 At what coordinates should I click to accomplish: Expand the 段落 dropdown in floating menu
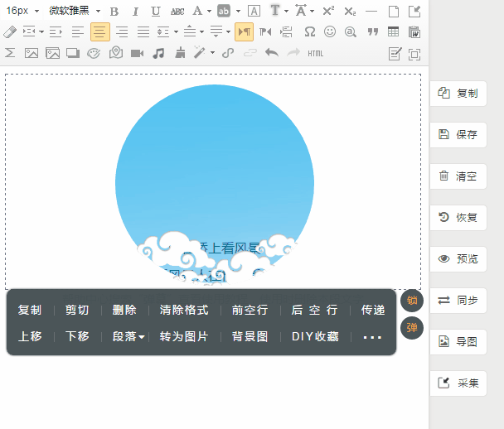(128, 336)
